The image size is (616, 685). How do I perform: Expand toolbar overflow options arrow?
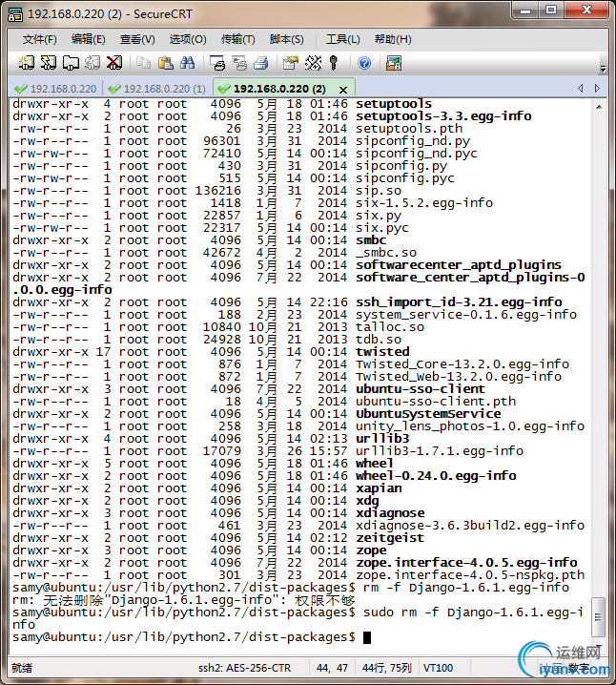point(603,69)
